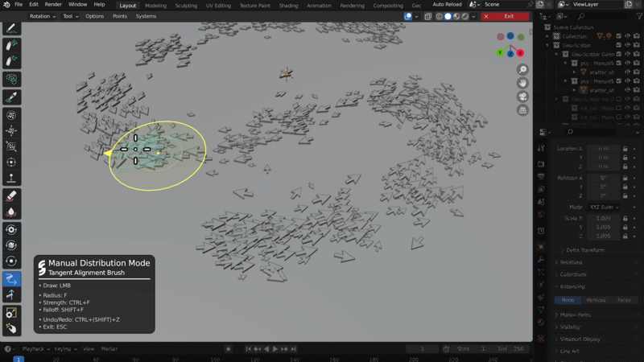The image size is (644, 362).
Task: Click the Scale X value slider field
Action: tap(603, 218)
